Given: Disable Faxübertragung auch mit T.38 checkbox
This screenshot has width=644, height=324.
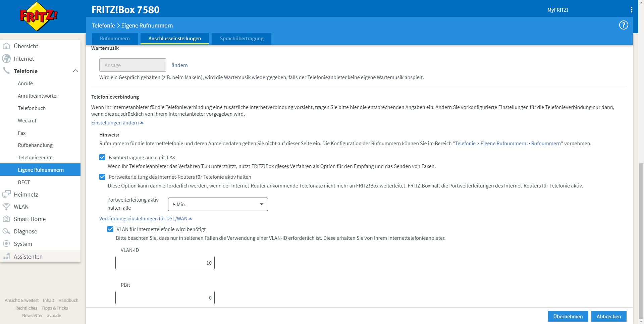Looking at the screenshot, I should pyautogui.click(x=102, y=157).
